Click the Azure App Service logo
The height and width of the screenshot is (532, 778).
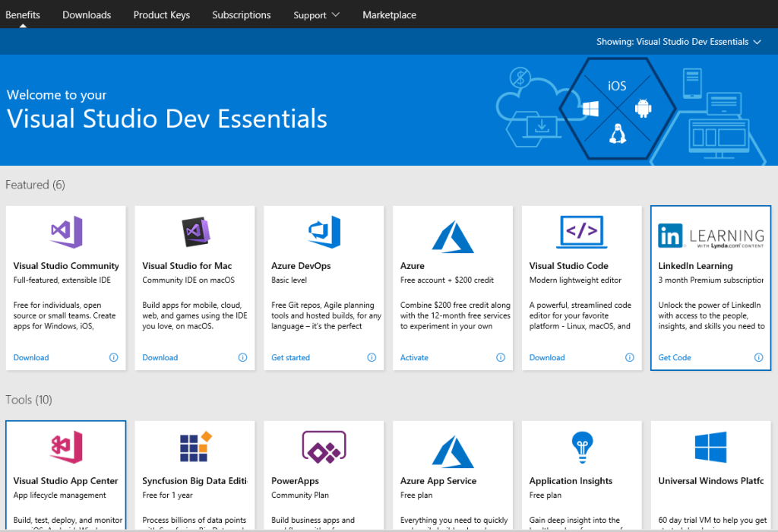(x=453, y=451)
